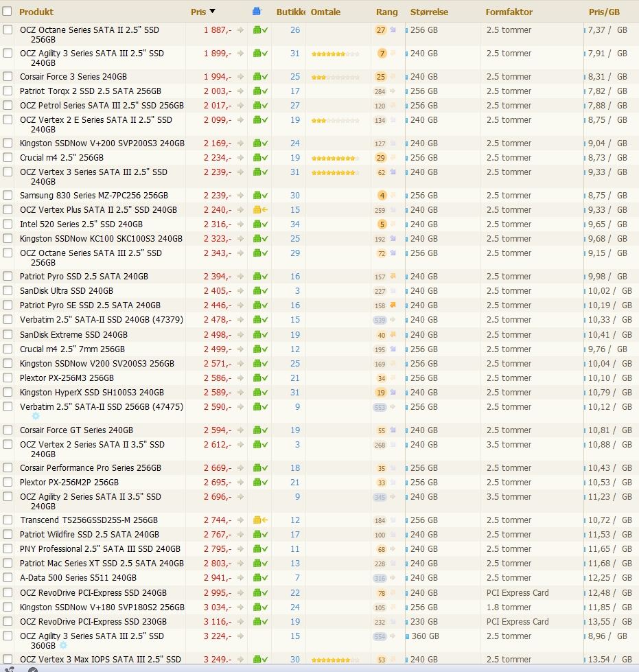The width and height of the screenshot is (639, 672).
Task: Open the Kingston SSDNow V+200 SVP200S3 240GB product
Action: (102, 143)
